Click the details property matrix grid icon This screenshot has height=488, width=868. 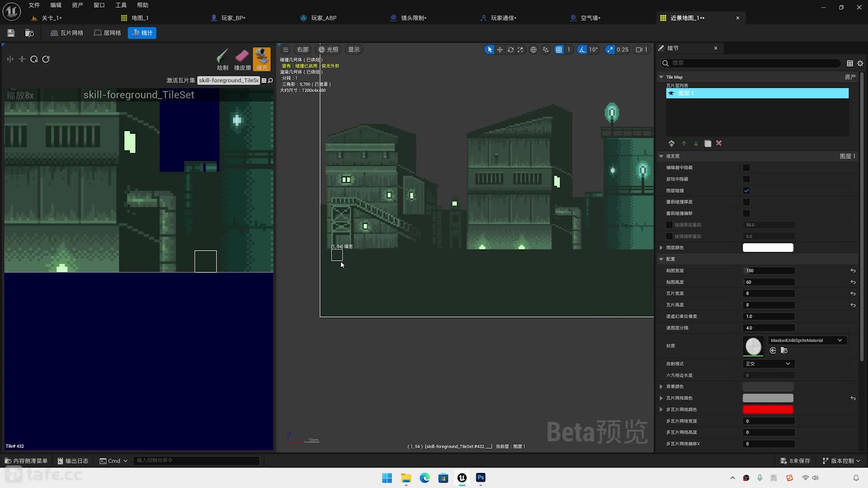tap(850, 63)
